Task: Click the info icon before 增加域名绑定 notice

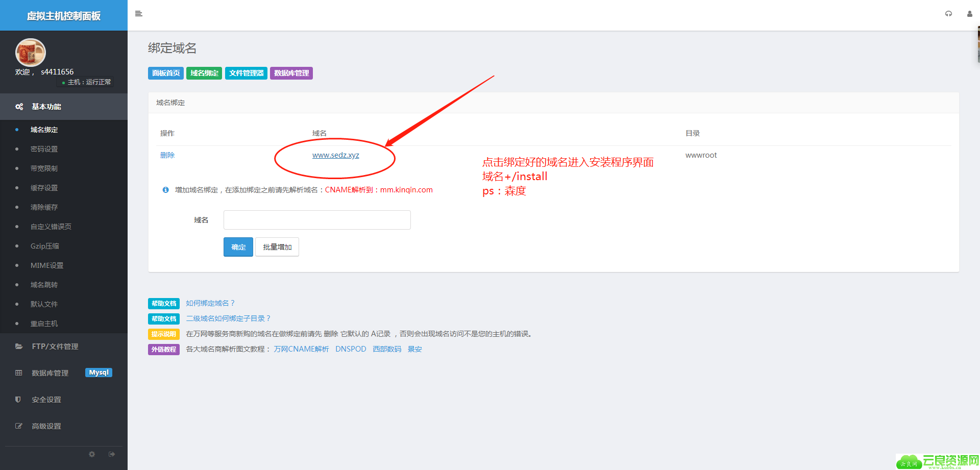Action: click(x=165, y=190)
